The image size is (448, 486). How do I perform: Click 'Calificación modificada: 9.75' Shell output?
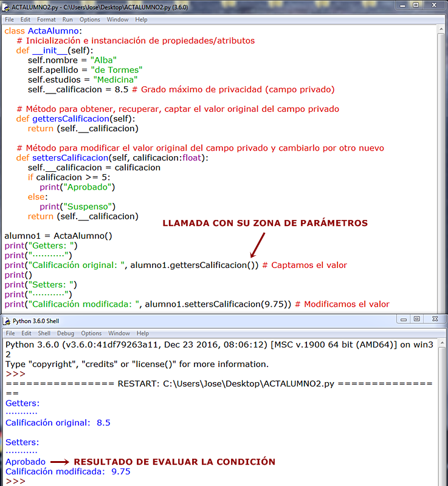pos(68,472)
